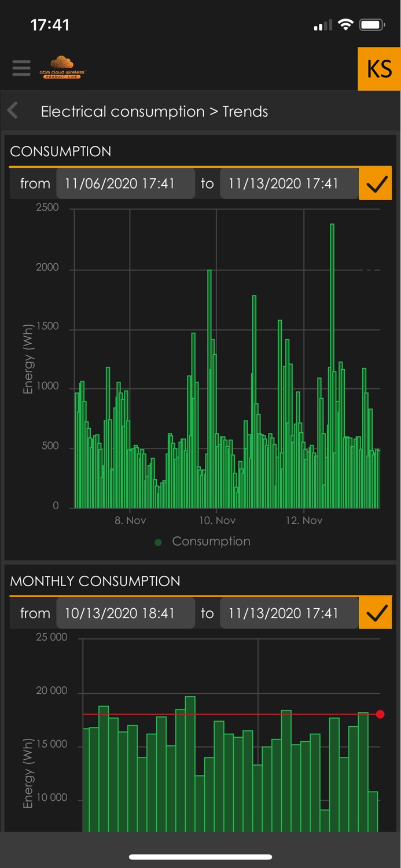Toggle the Consumption legend series
401x868 pixels.
pos(203,542)
